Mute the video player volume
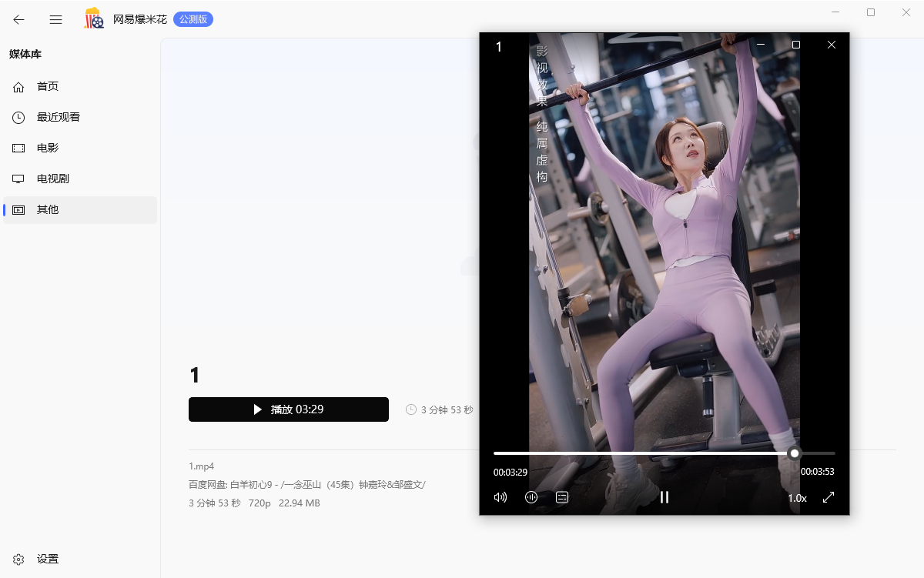 click(500, 497)
